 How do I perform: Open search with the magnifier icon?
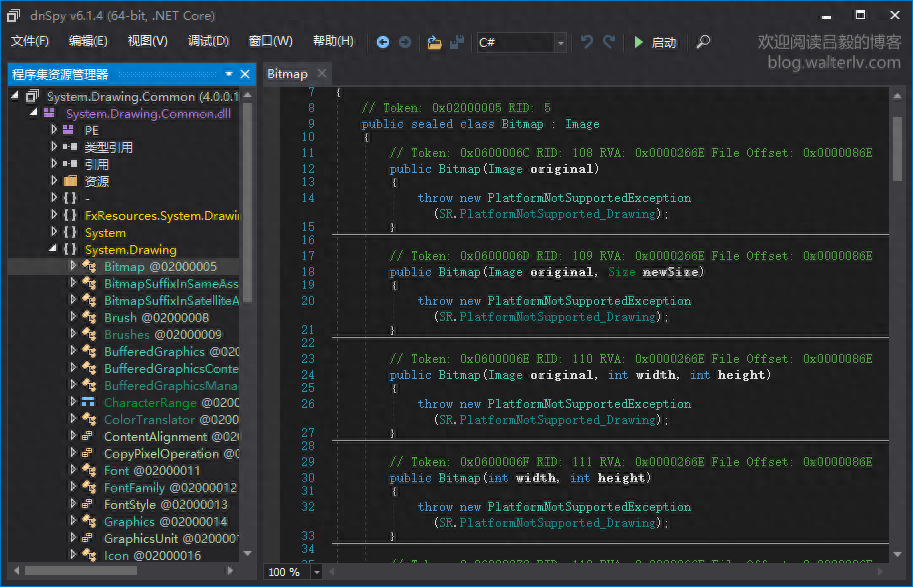coord(703,42)
